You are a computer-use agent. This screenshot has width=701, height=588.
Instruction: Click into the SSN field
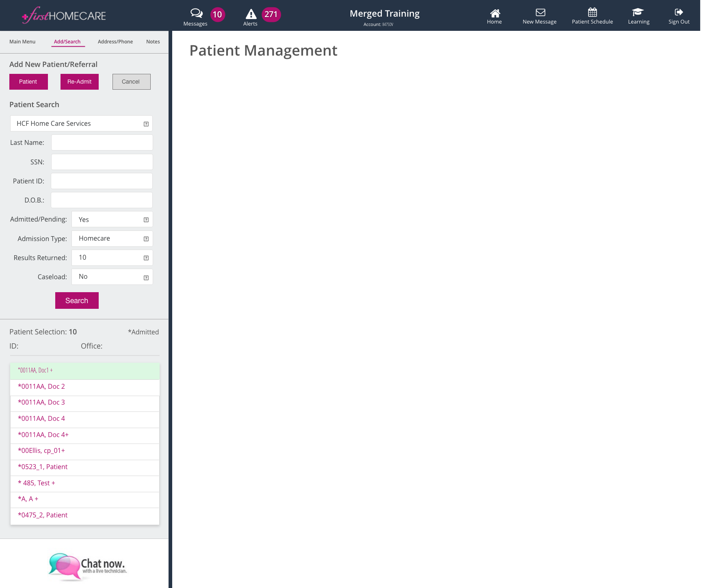[x=102, y=162]
